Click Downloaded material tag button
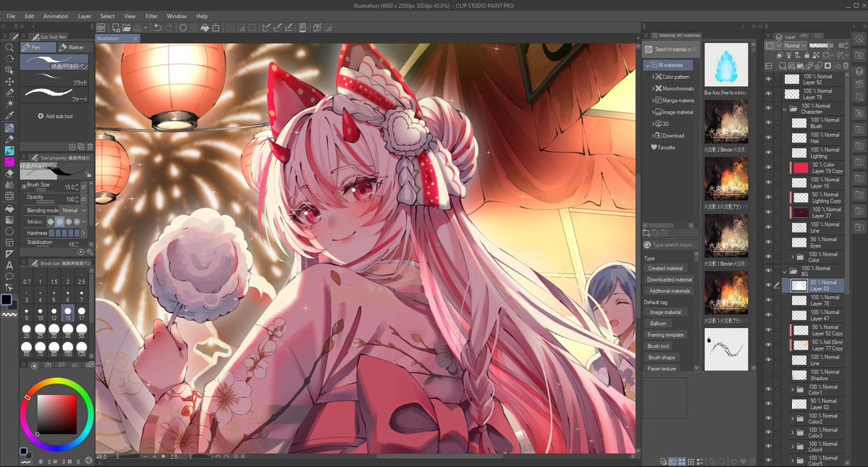This screenshot has width=868, height=467. pyautogui.click(x=669, y=279)
